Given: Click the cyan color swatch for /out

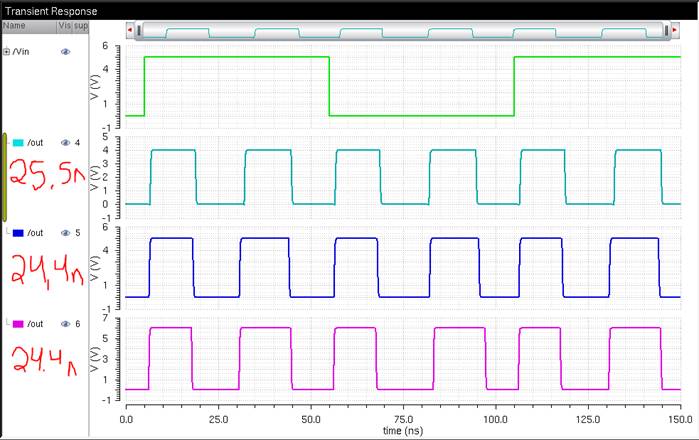Looking at the screenshot, I should [18, 142].
